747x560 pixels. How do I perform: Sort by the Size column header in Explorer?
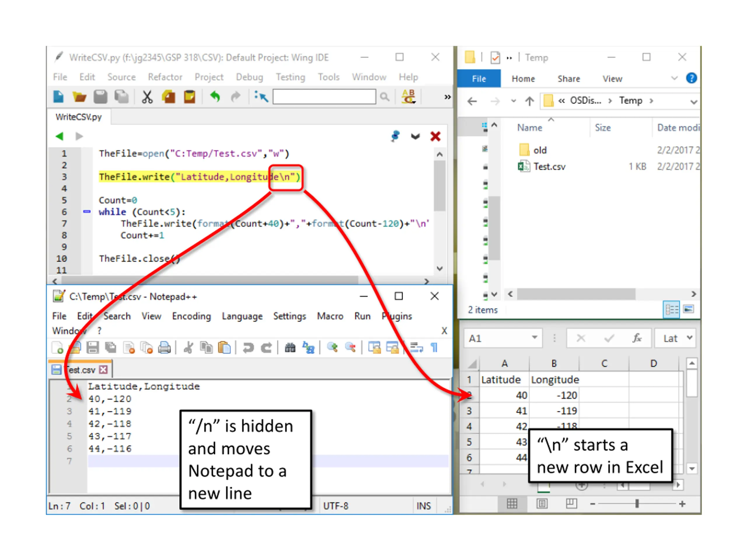click(603, 128)
